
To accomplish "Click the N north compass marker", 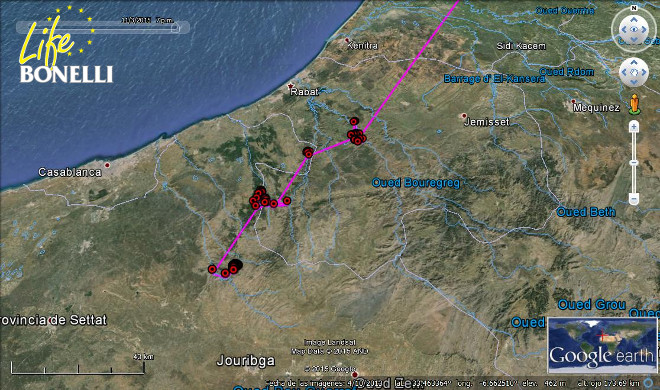I will [x=634, y=8].
